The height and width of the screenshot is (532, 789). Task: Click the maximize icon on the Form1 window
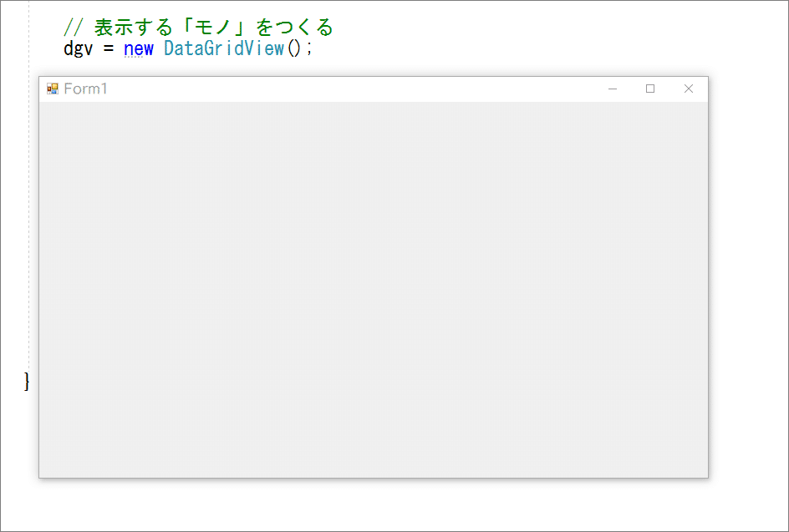point(650,88)
